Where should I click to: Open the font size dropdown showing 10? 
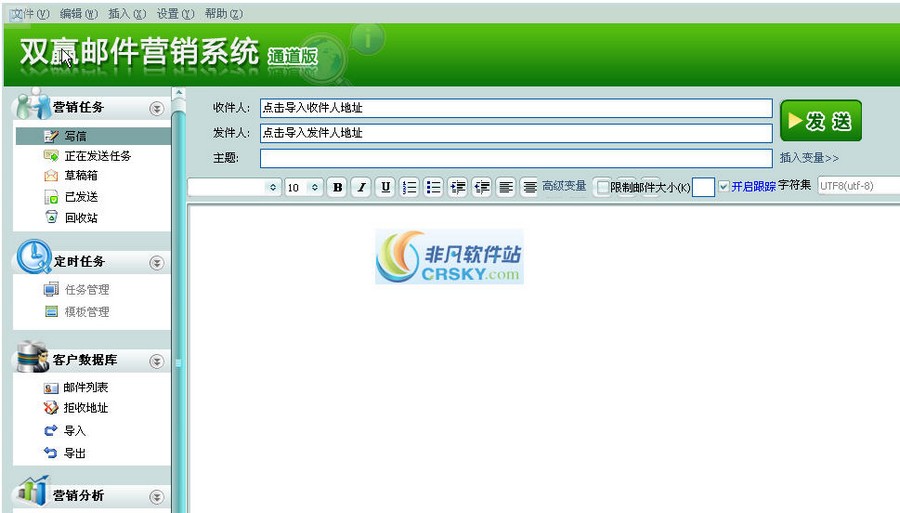[303, 187]
